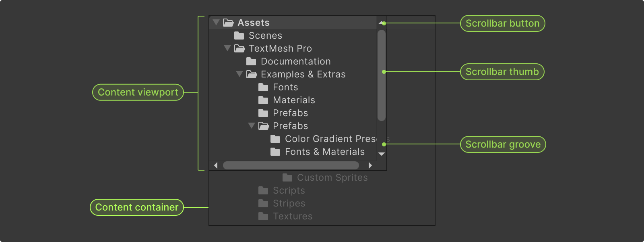Click the TextMesh Pro folder icon
Viewport: 644px width, 242px height.
point(239,48)
